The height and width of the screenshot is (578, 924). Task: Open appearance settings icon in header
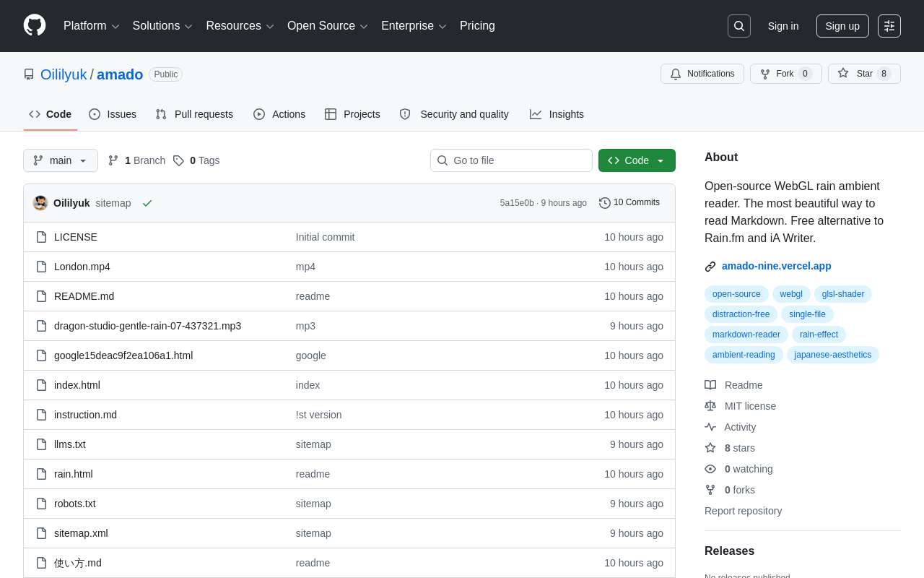click(x=889, y=26)
